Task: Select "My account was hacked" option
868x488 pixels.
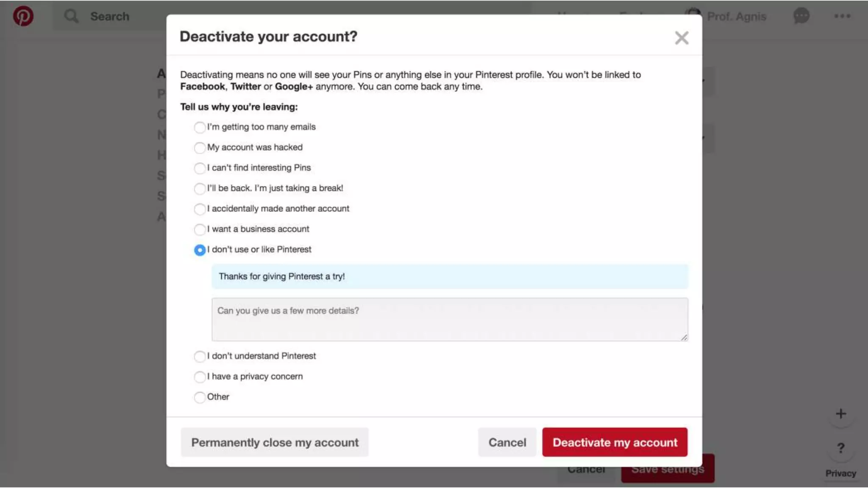Action: (200, 147)
